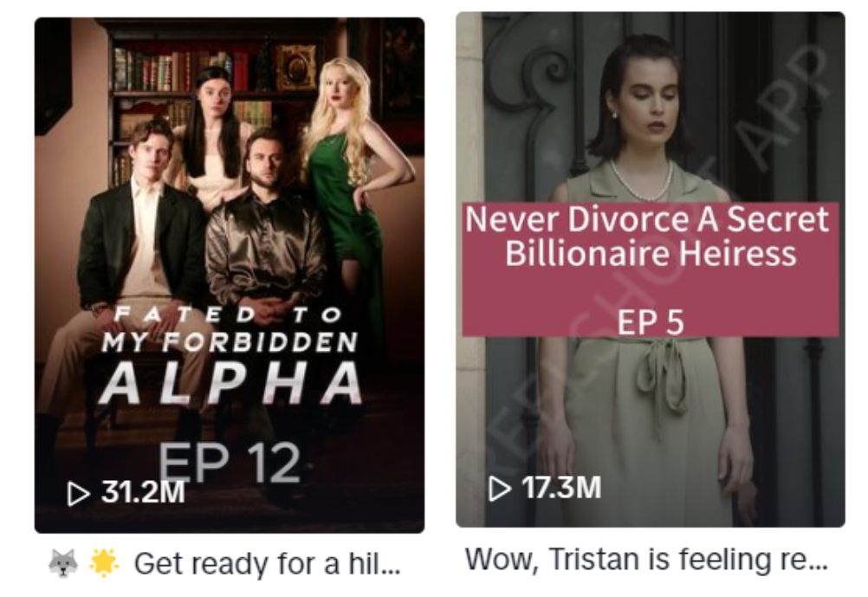Click the 17.3M view count

(x=561, y=487)
